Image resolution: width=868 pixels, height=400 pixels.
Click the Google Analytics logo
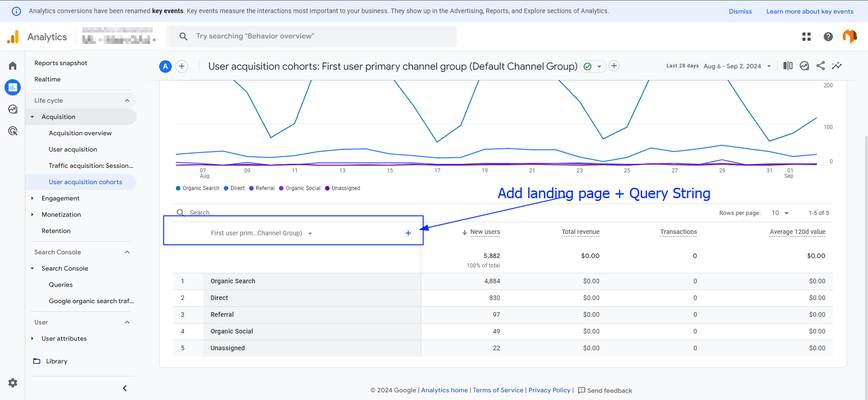13,37
